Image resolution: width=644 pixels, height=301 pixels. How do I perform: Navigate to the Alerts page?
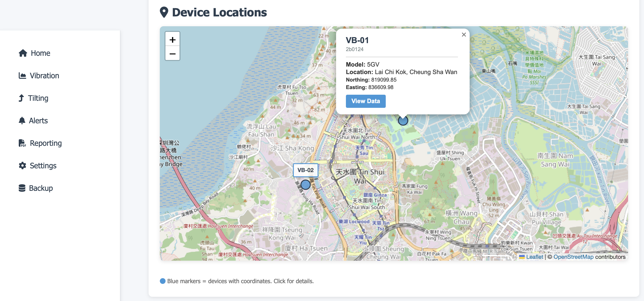(38, 120)
